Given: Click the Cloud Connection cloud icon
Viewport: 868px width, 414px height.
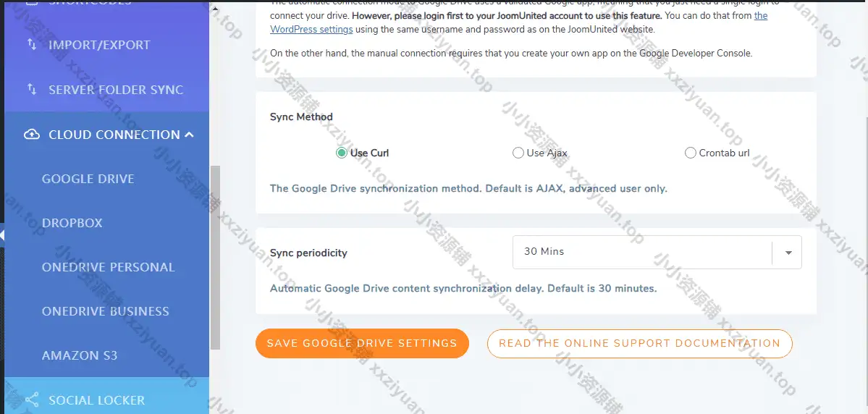Looking at the screenshot, I should pyautogui.click(x=32, y=135).
